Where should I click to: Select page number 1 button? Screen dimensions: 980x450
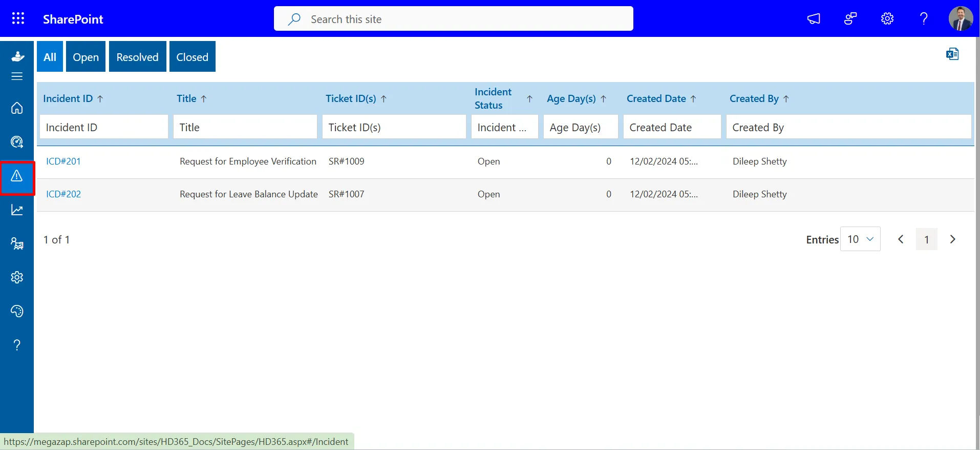click(927, 239)
